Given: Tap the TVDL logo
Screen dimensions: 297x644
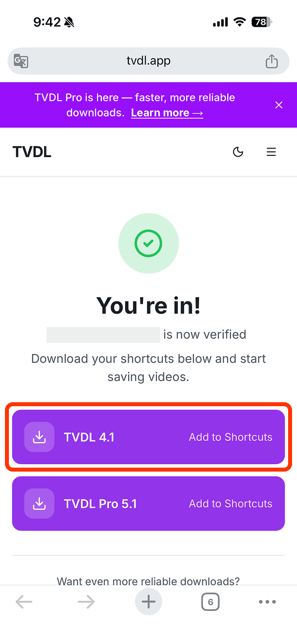Looking at the screenshot, I should (32, 152).
